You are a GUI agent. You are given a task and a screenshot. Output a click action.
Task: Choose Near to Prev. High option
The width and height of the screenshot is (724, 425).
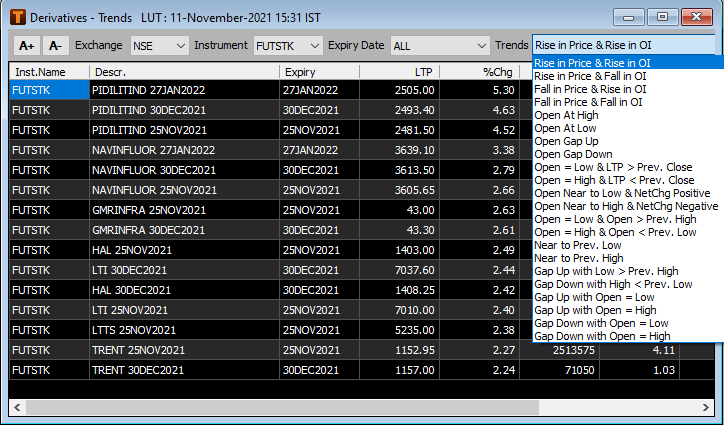click(628, 258)
